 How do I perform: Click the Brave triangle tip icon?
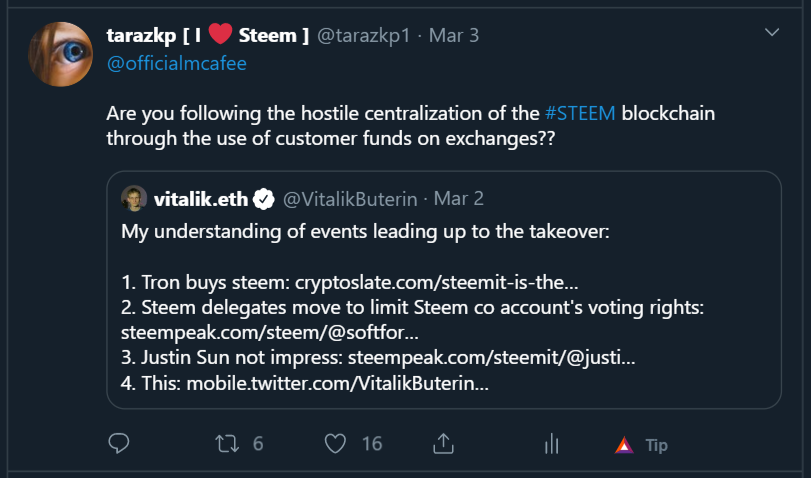coord(625,445)
